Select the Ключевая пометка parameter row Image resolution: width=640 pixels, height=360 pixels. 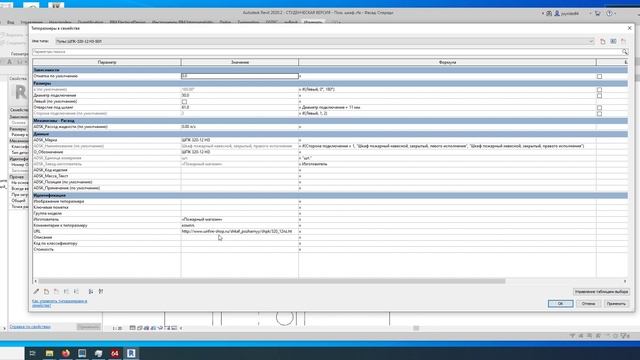(x=107, y=207)
